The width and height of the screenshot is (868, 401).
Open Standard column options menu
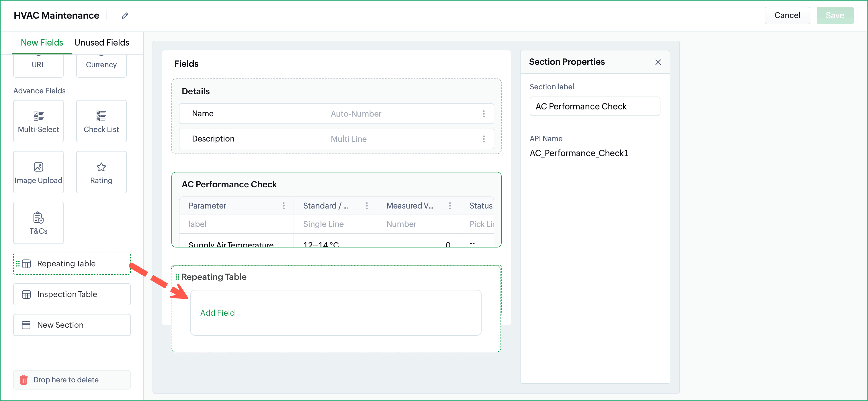click(x=367, y=206)
